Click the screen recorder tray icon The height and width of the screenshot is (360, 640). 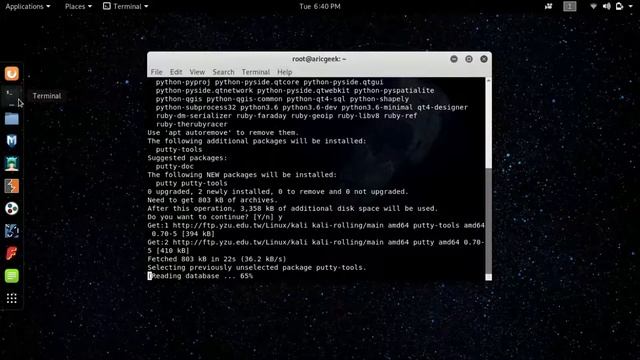(548, 6)
